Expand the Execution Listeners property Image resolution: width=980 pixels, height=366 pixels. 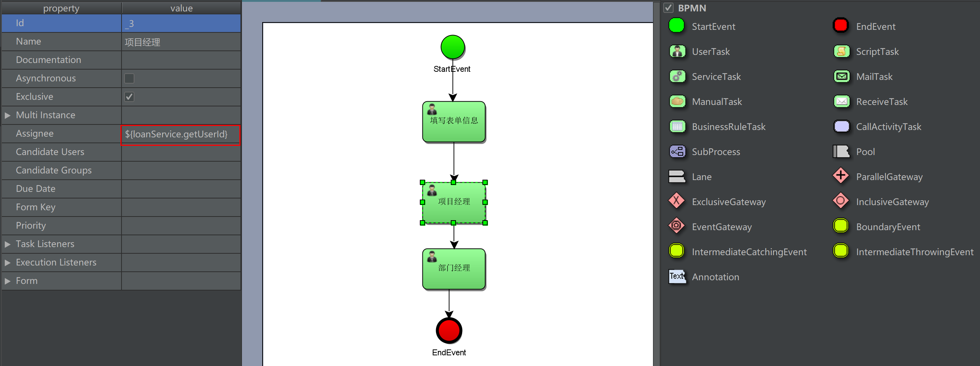pyautogui.click(x=7, y=263)
